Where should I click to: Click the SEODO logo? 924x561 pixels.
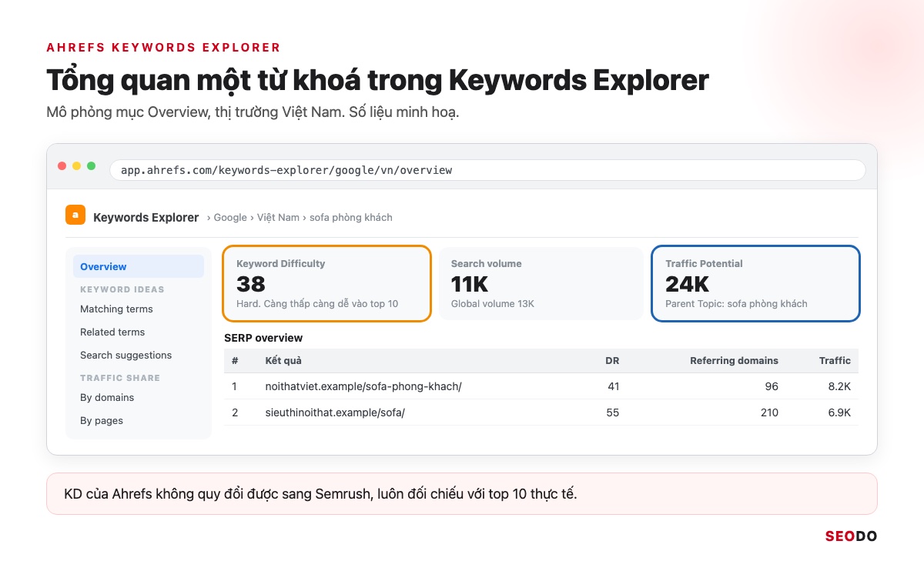[851, 536]
